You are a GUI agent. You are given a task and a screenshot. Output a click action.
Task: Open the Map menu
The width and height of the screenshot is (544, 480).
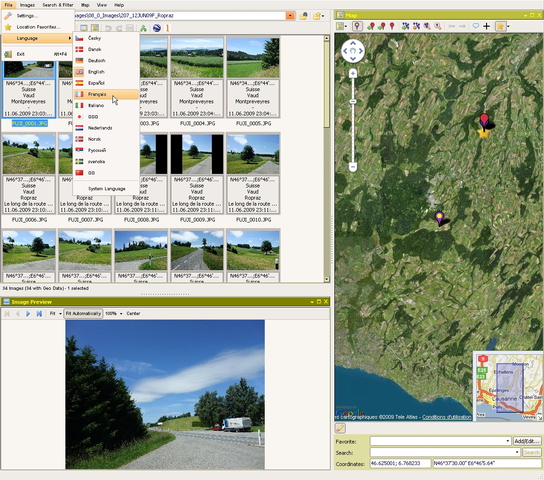(85, 5)
